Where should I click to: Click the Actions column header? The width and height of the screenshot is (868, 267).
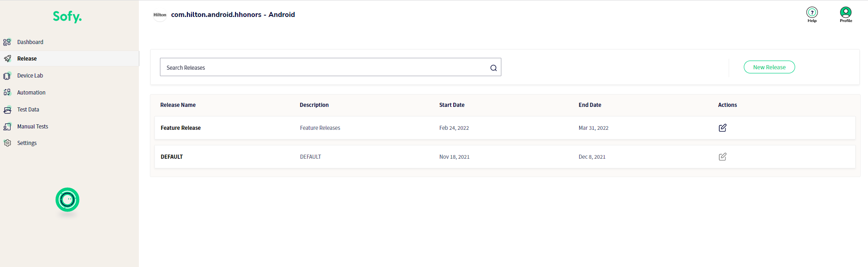pos(727,105)
